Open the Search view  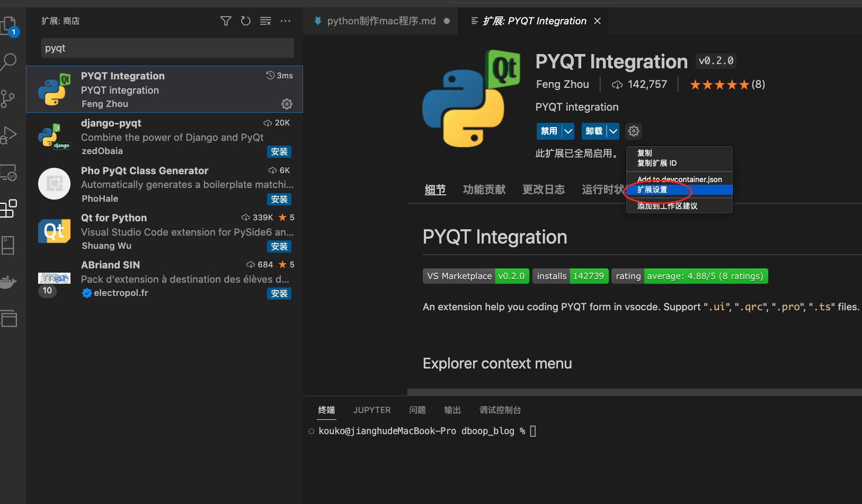tap(10, 62)
